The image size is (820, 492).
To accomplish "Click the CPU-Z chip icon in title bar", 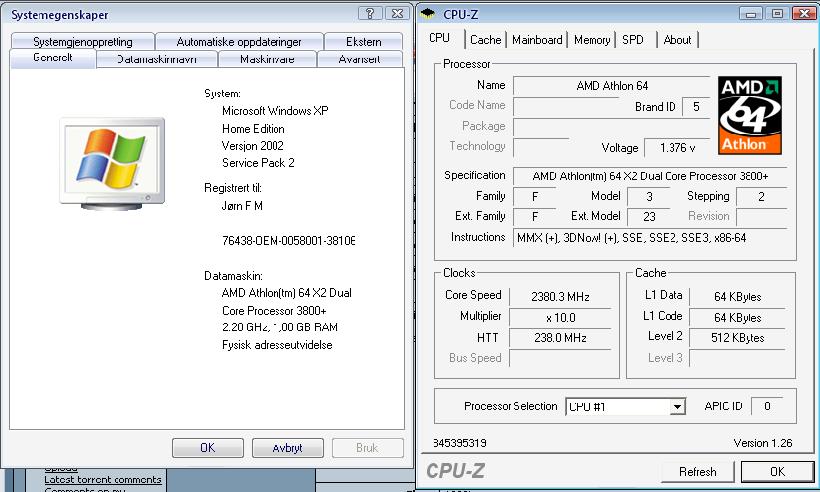I will [x=428, y=14].
